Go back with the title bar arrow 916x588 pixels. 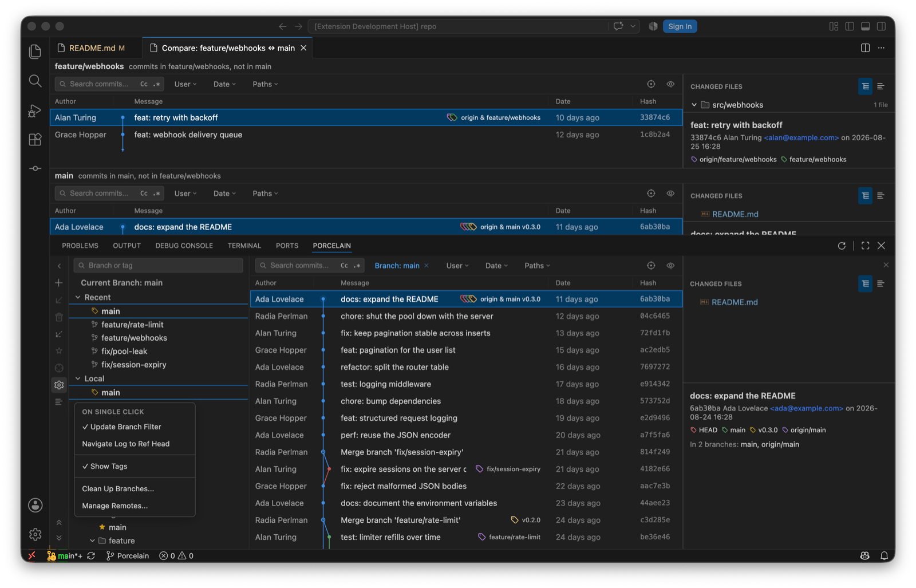pyautogui.click(x=283, y=26)
